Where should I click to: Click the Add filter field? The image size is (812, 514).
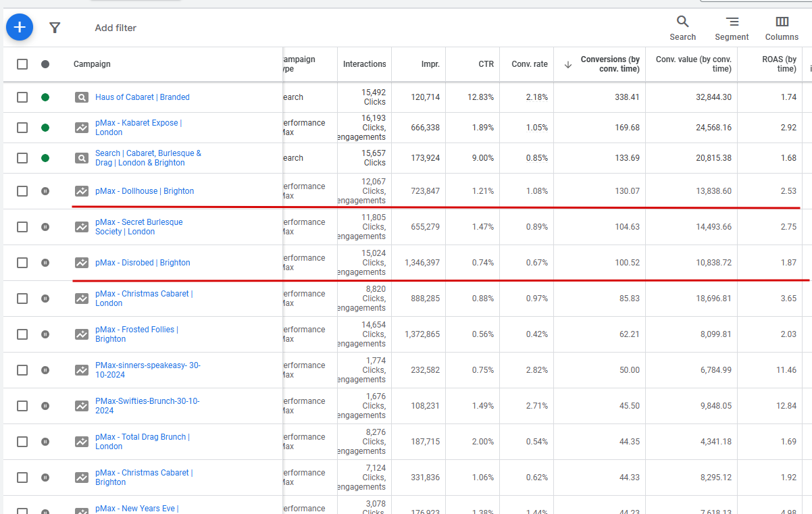tap(116, 28)
